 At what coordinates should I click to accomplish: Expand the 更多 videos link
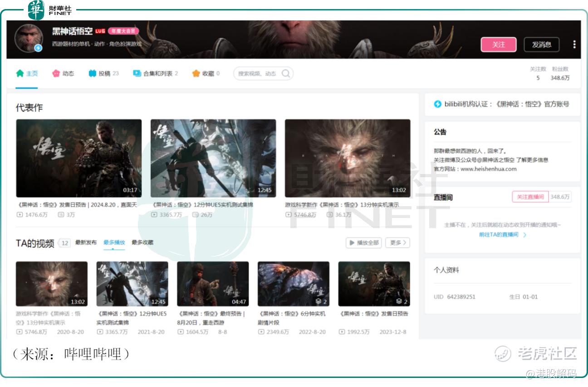click(x=398, y=243)
